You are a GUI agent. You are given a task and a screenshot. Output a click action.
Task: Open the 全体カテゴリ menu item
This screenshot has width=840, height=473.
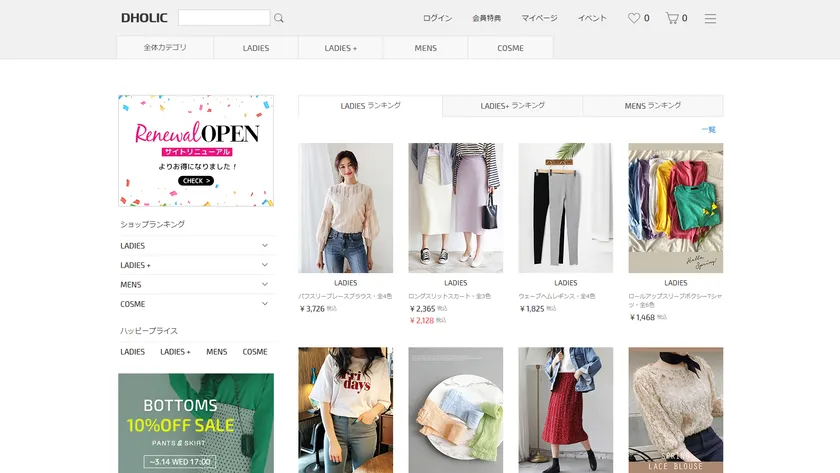(x=165, y=48)
